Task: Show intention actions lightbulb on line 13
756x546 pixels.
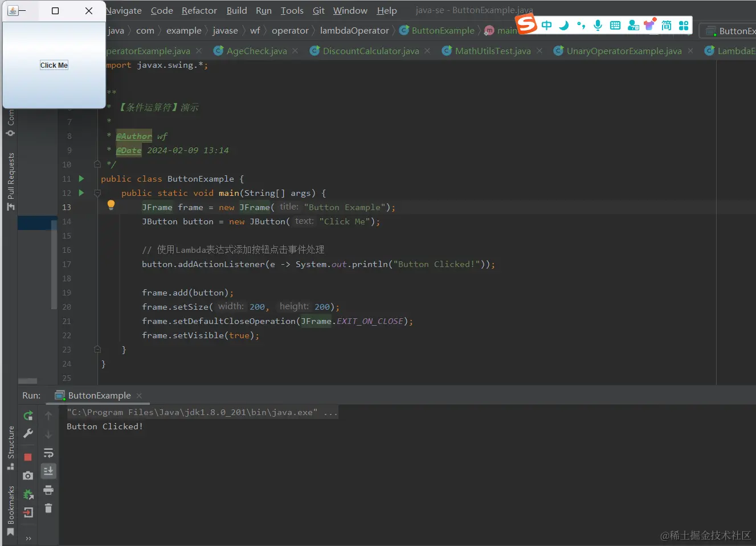Action: 111,206
